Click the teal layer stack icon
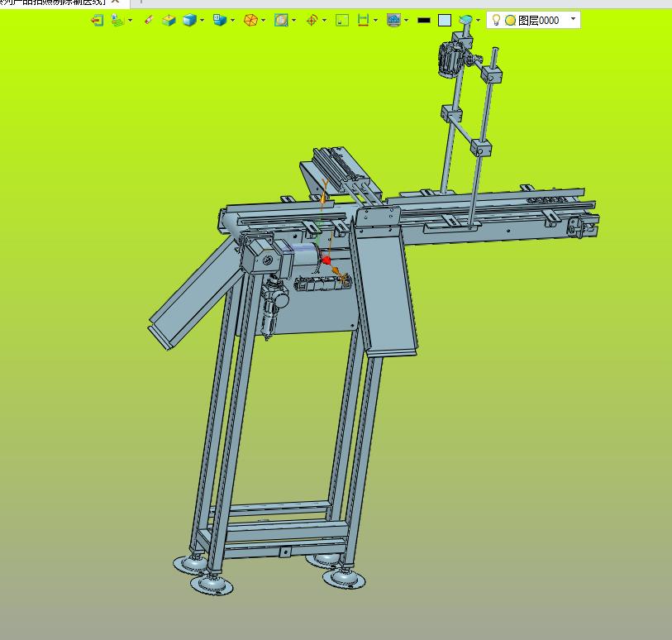Image resolution: width=672 pixels, height=640 pixels. (x=466, y=20)
